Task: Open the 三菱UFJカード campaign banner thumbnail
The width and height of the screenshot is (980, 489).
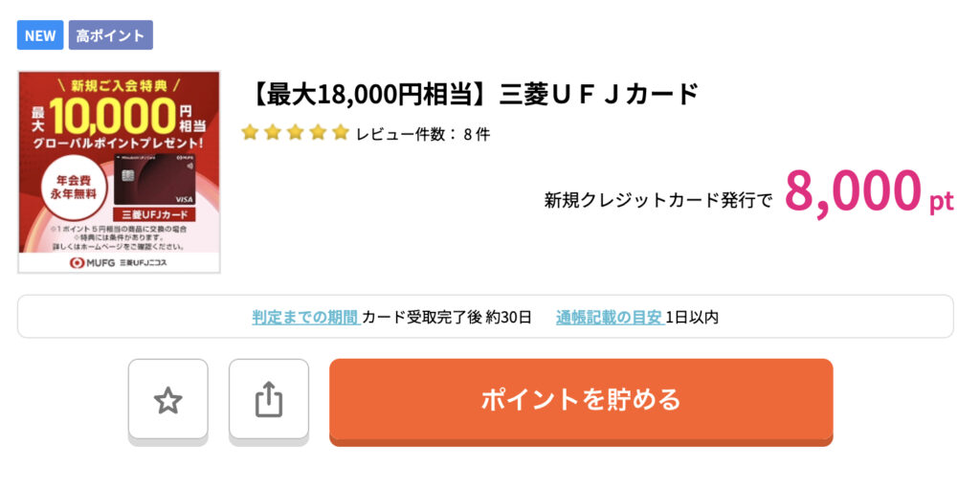Action: [x=120, y=172]
